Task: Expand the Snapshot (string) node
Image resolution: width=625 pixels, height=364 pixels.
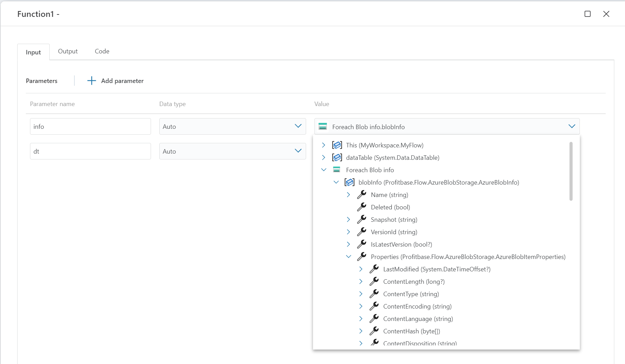Action: tap(349, 219)
